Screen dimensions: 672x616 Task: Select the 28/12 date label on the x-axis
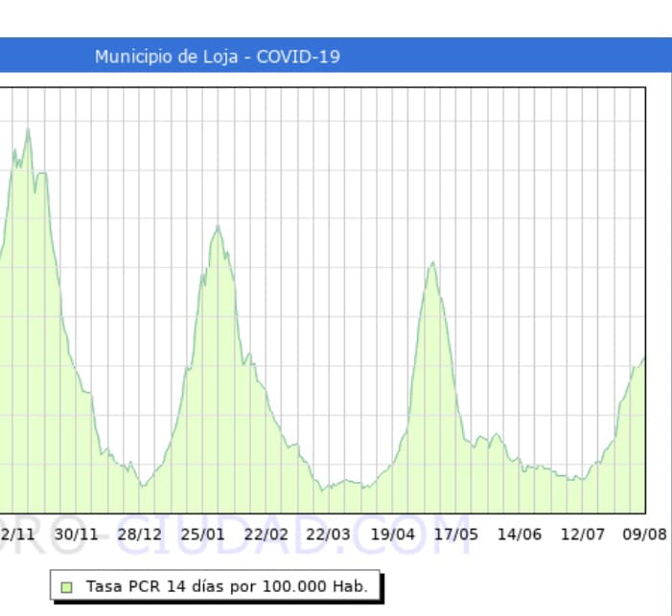coord(139,534)
